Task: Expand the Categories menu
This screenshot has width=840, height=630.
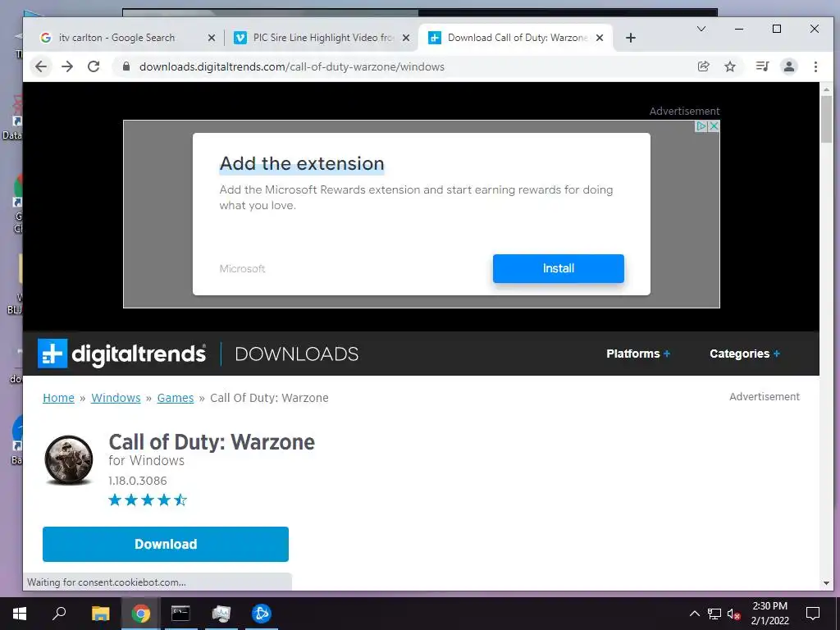Action: 745,354
